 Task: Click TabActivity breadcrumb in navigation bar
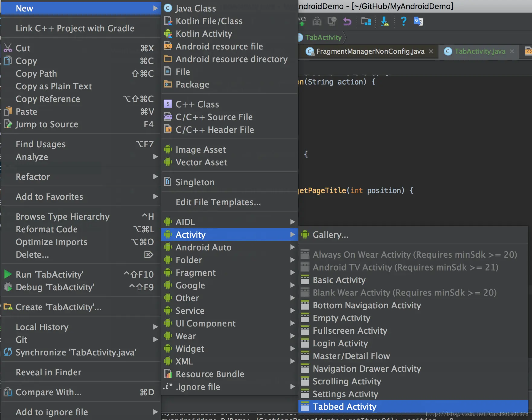[323, 37]
